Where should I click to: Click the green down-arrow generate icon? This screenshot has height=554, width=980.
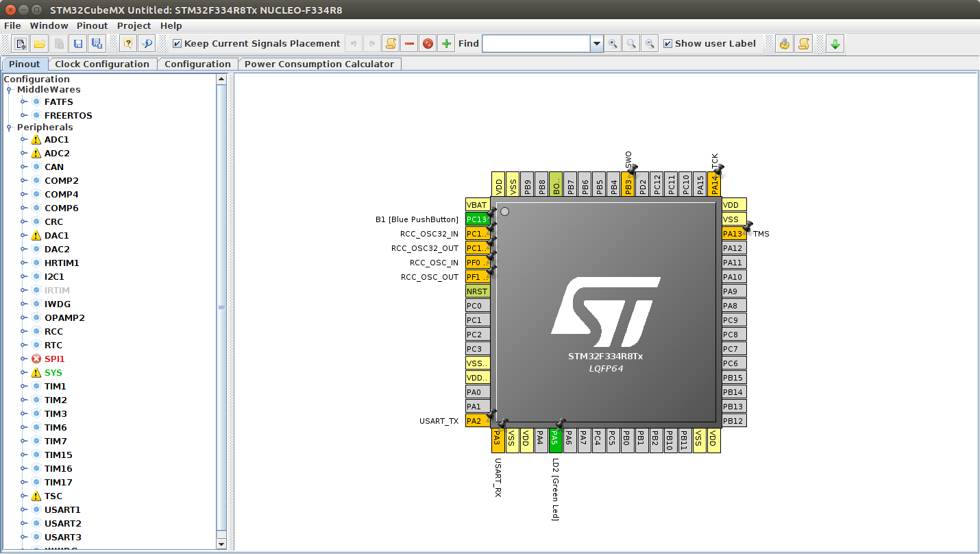(835, 44)
